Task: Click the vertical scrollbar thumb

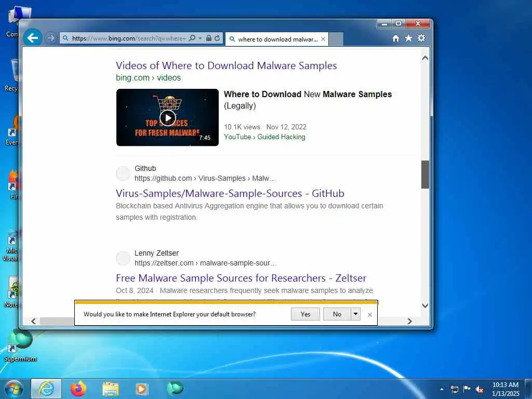Action: (x=425, y=175)
